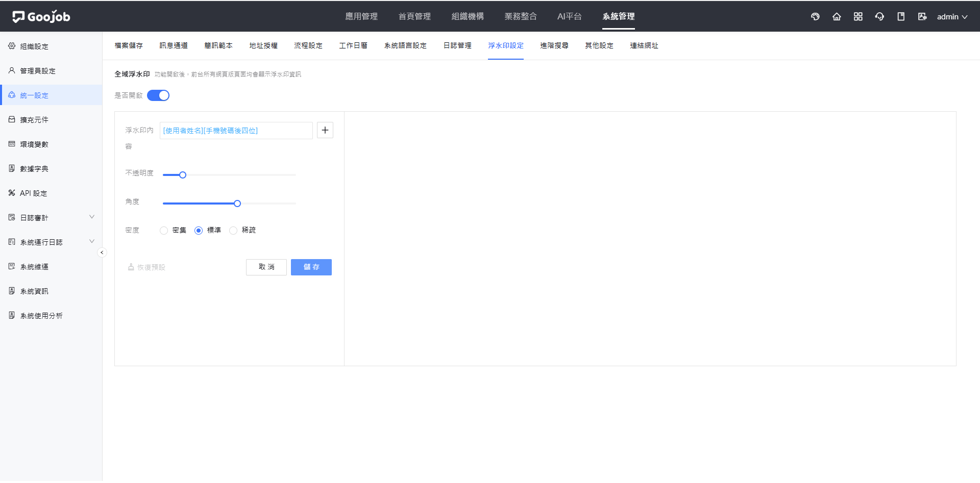Open the 業務整合 top menu
Image resolution: width=980 pixels, height=483 pixels.
pyautogui.click(x=521, y=16)
